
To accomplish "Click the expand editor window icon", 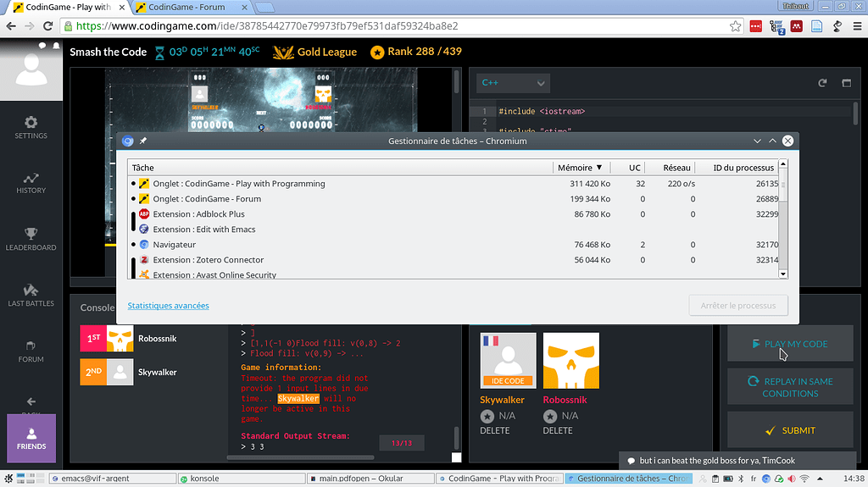I will (x=846, y=83).
